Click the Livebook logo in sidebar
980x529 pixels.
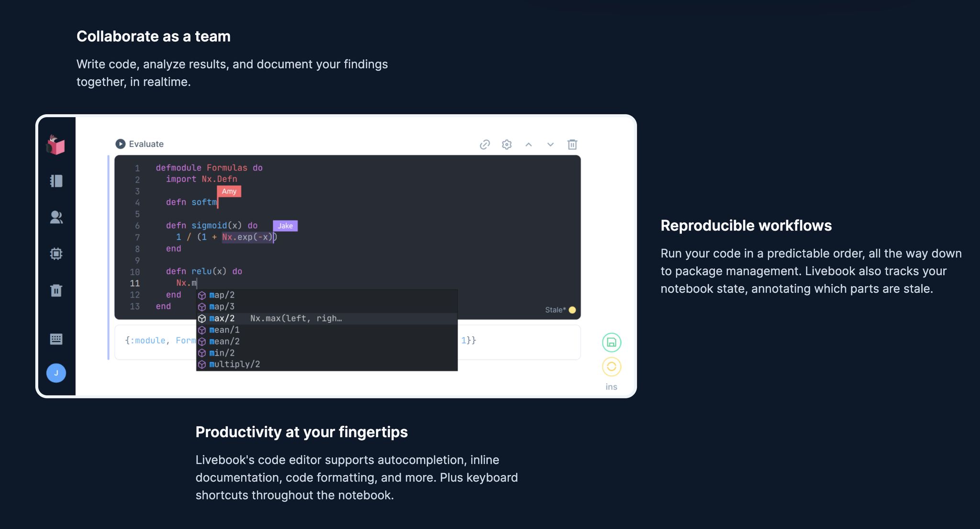coord(56,145)
